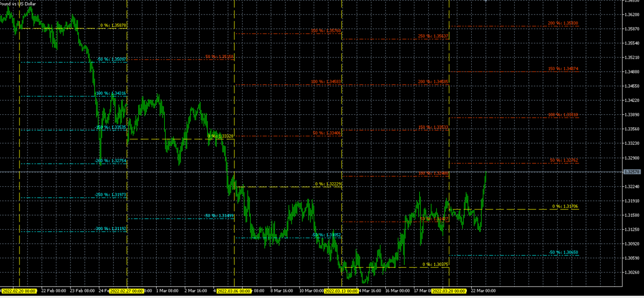Select the orange '150 %: 1.33533' level label

pyautogui.click(x=433, y=127)
